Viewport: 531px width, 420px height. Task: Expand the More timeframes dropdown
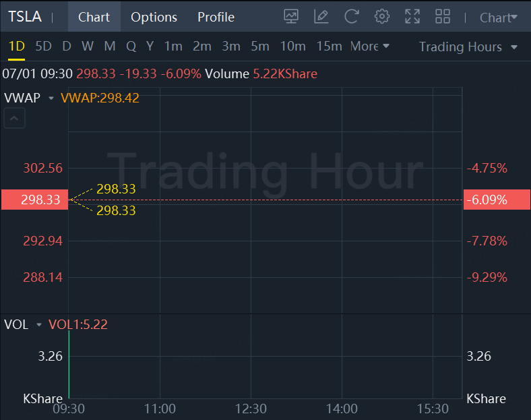click(x=370, y=47)
